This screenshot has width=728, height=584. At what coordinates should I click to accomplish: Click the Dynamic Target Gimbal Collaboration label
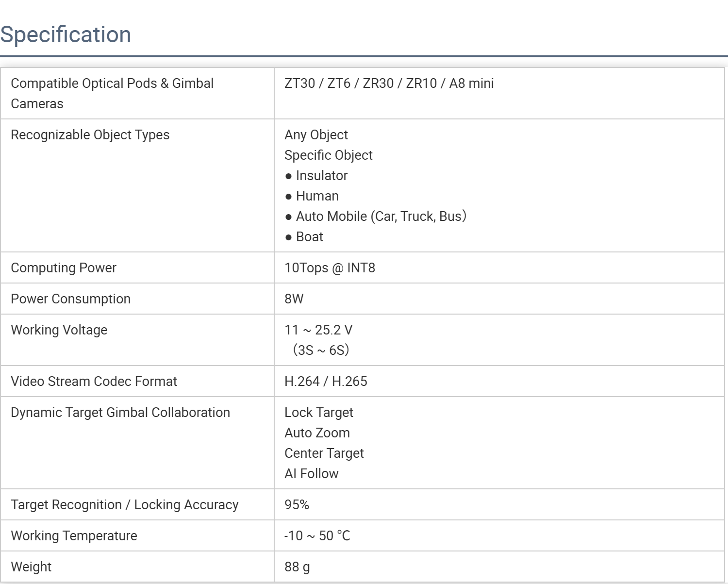coord(120,413)
